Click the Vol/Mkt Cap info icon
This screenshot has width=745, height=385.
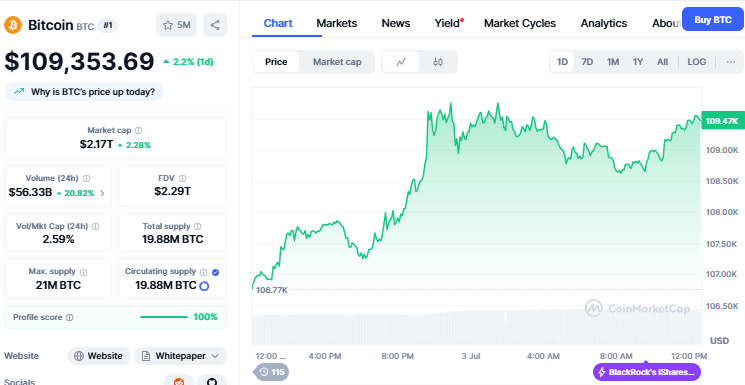(x=96, y=227)
